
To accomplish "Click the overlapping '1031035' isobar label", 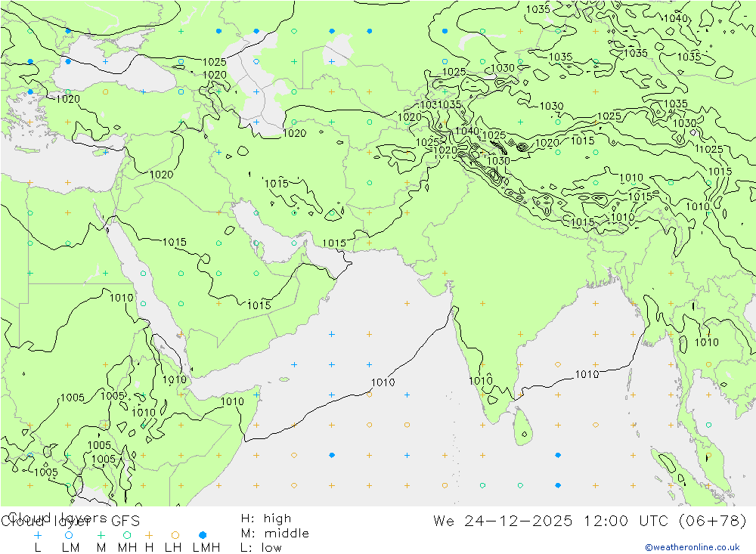I will [441, 104].
